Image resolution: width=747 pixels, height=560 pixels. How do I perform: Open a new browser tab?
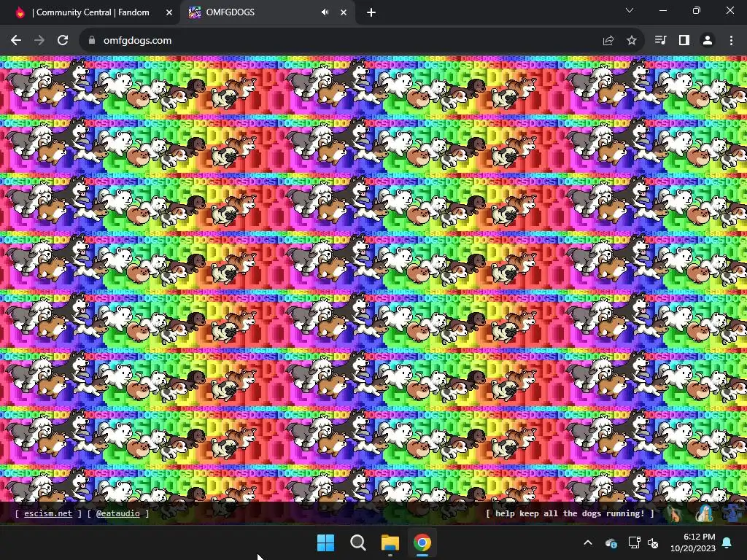tap(371, 12)
